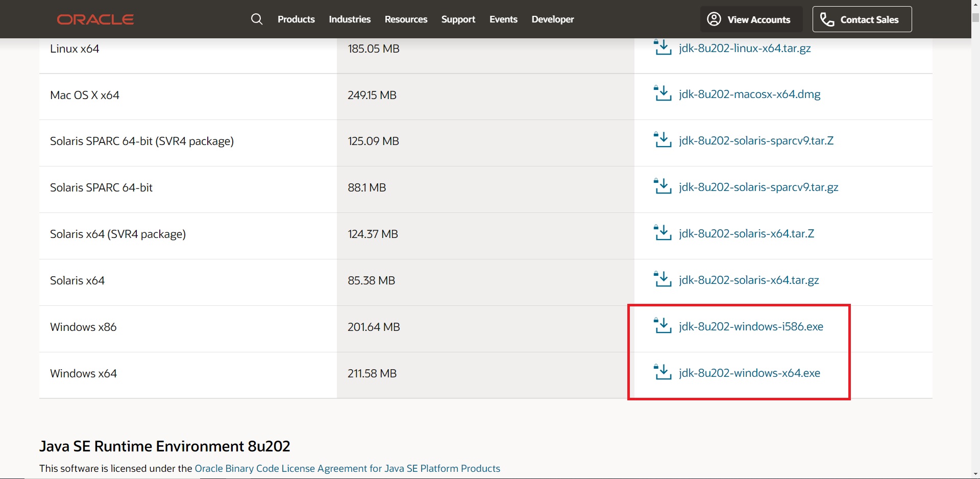Open the Products menu
The image size is (980, 479).
[296, 19]
